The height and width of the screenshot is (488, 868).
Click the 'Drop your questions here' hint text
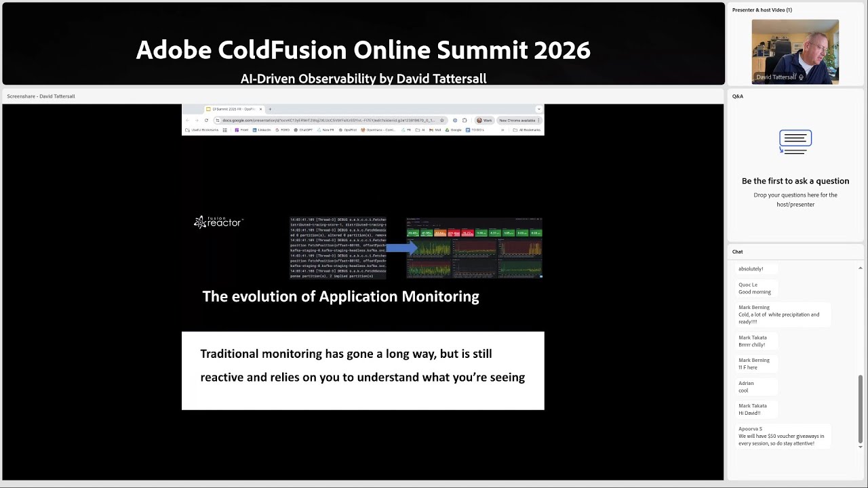[795, 199]
